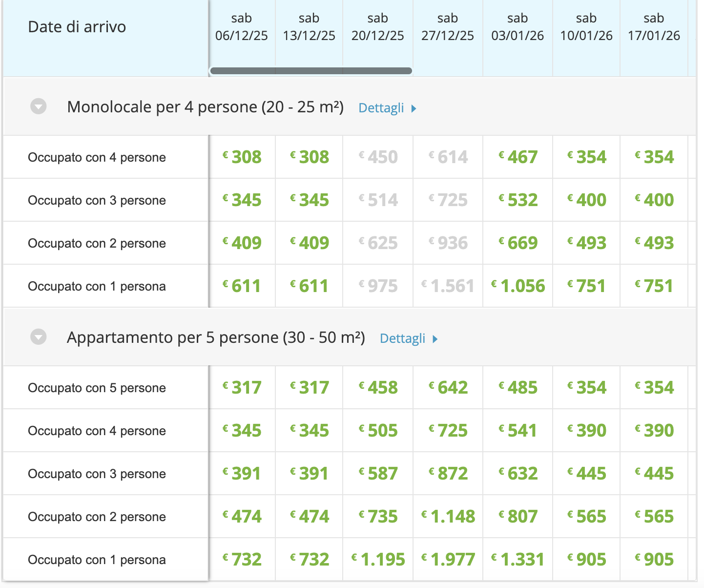Click the Dettagli arrow icon beside Monolocale
The image size is (704, 588).
tap(414, 108)
